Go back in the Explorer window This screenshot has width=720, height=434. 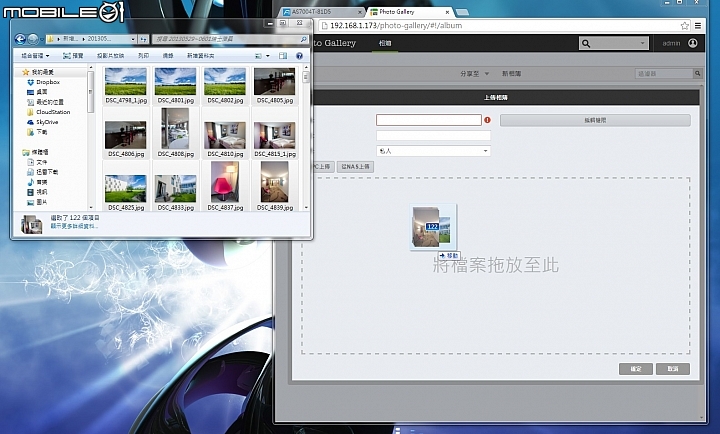[x=20, y=39]
